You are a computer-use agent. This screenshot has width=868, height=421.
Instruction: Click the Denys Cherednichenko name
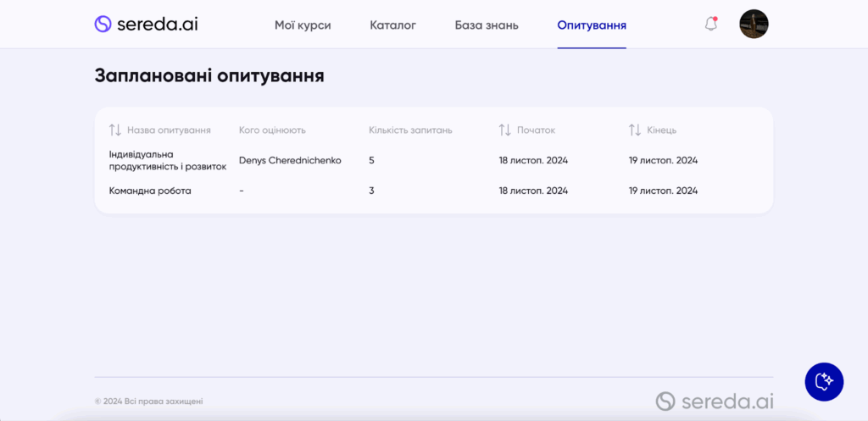(x=290, y=160)
